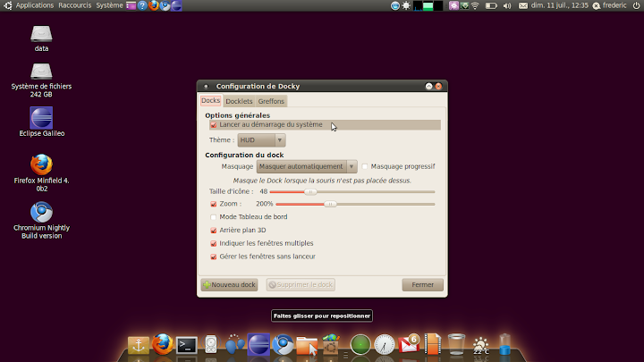Open the Thème dropdown showing HUD
The width and height of the screenshot is (644, 362).
tap(261, 140)
